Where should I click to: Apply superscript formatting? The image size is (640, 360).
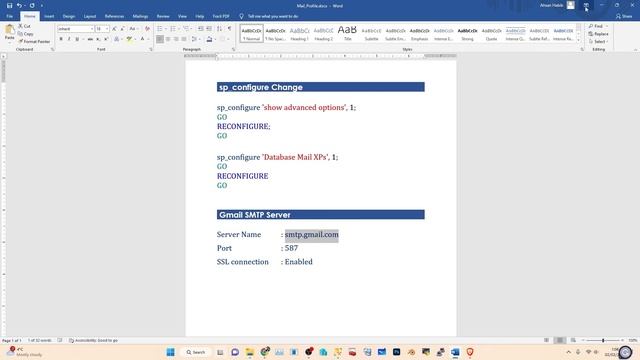pyautogui.click(x=106, y=39)
